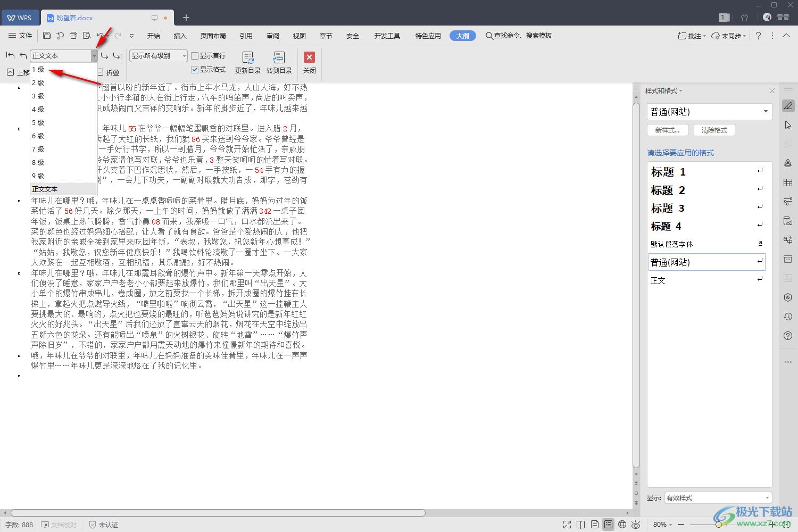798x532 pixels.
Task: Collapse the ribbon with the caret icon
Action: pyautogui.click(x=786, y=36)
